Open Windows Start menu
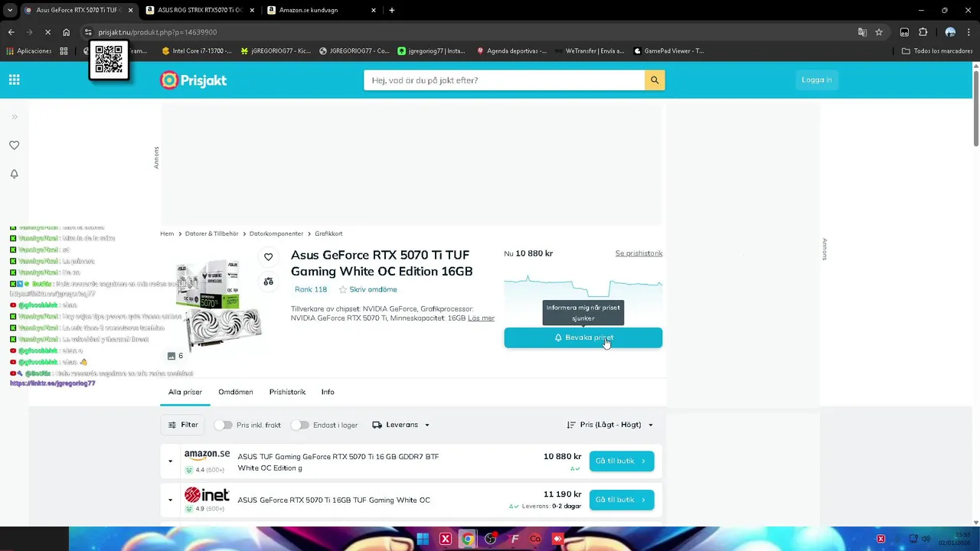The width and height of the screenshot is (980, 551). (423, 539)
